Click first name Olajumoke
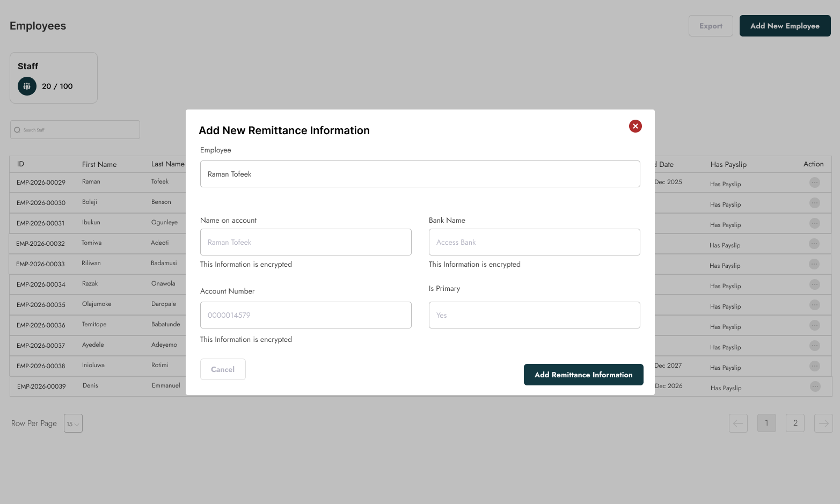Image resolution: width=840 pixels, height=504 pixels. [97, 304]
